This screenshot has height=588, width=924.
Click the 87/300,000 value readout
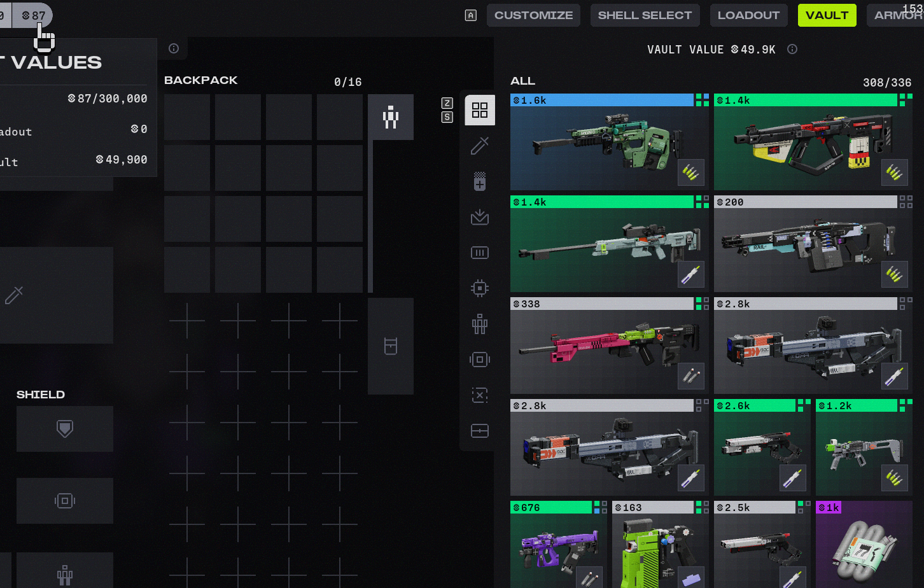(108, 99)
